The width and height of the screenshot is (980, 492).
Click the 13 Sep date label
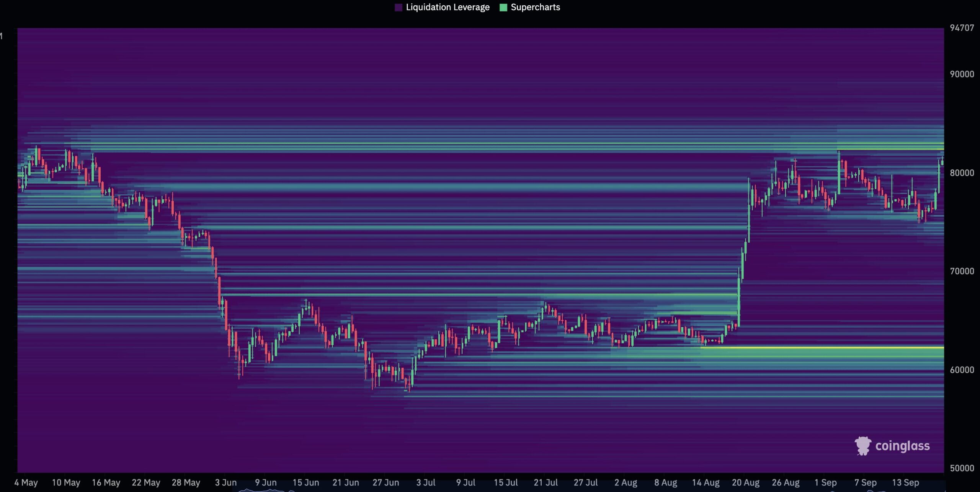[906, 482]
